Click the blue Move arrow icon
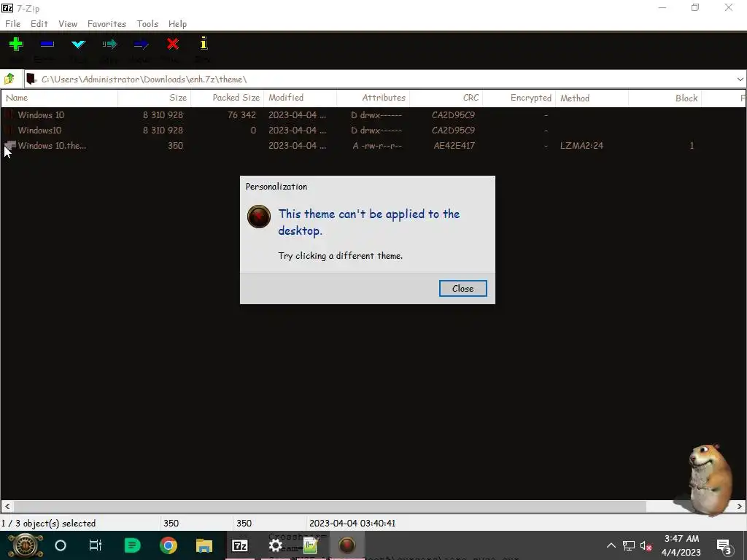The width and height of the screenshot is (747, 560). click(141, 44)
